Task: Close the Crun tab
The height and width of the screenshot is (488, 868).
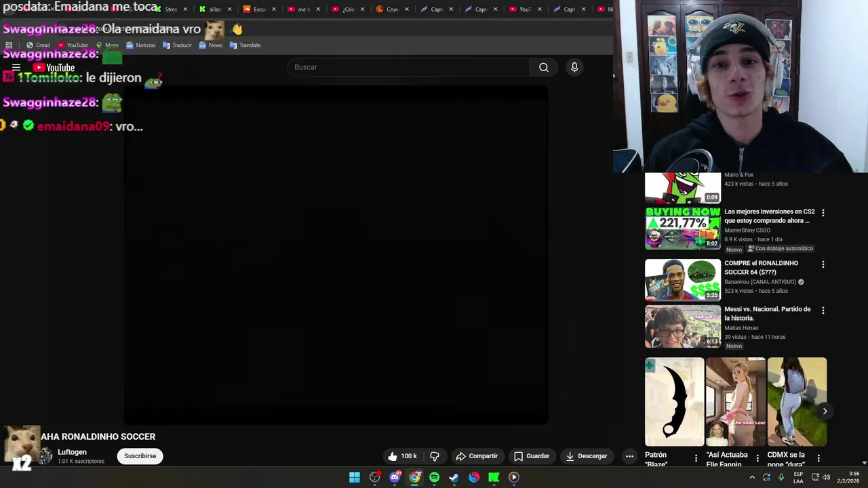Action: 407,9
